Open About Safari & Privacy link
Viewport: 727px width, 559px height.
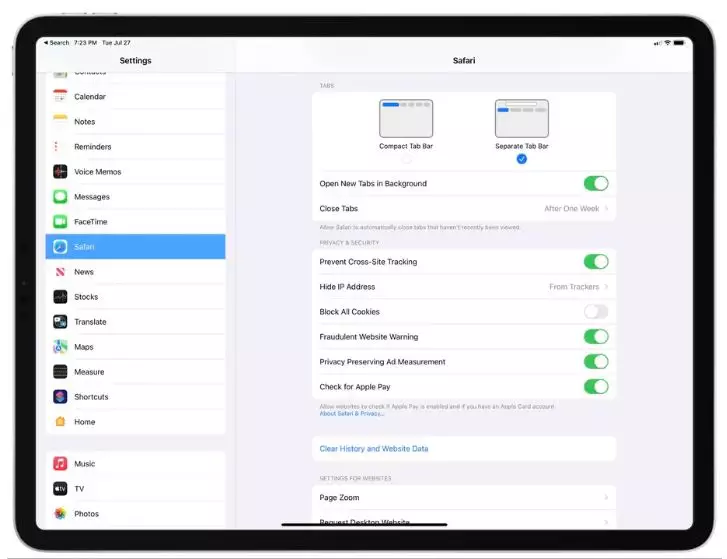pyautogui.click(x=352, y=413)
